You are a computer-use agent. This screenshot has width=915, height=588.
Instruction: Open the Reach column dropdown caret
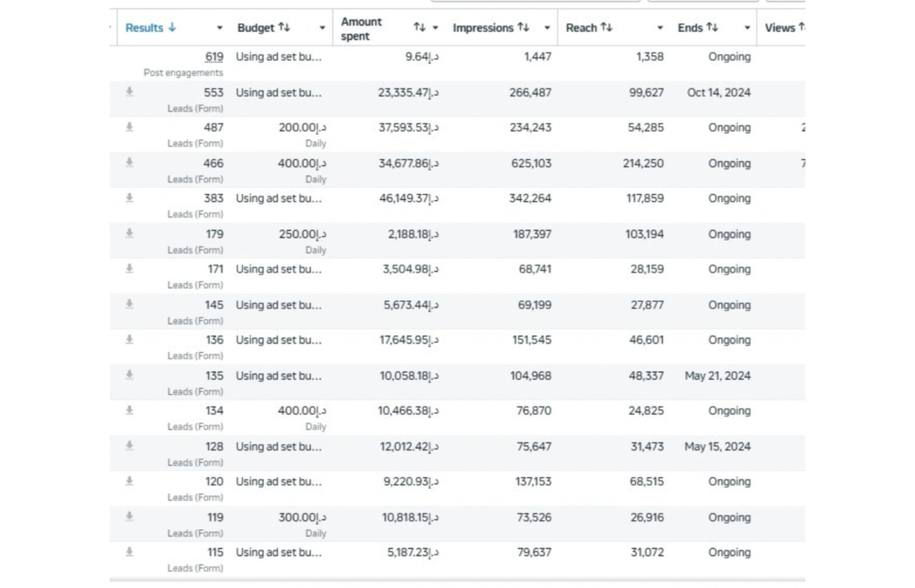tap(660, 28)
